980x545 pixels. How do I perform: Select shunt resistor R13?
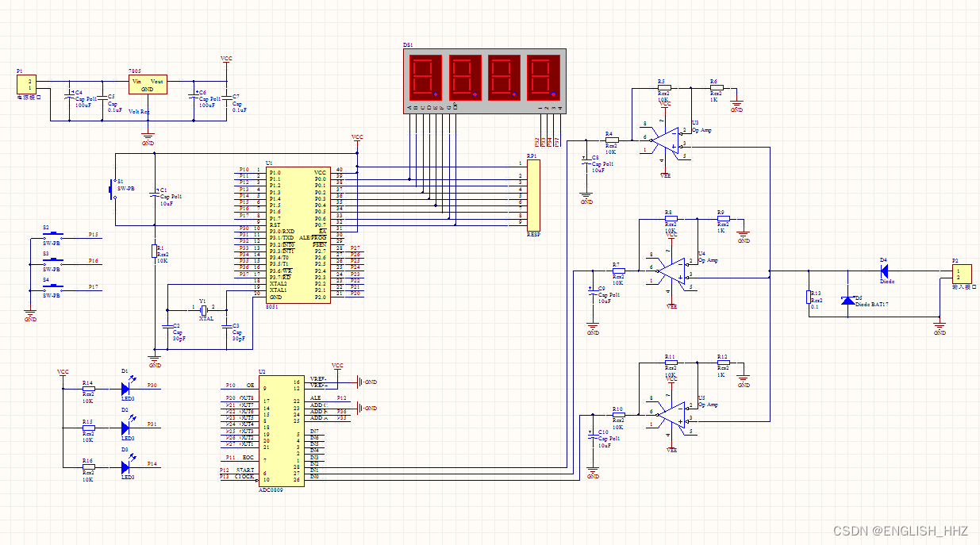[x=809, y=297]
